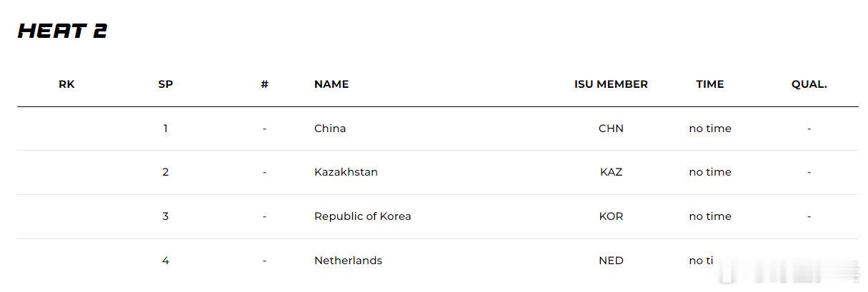The image size is (868, 292).
Task: Click the ISU MEMBER column header
Action: 611,84
